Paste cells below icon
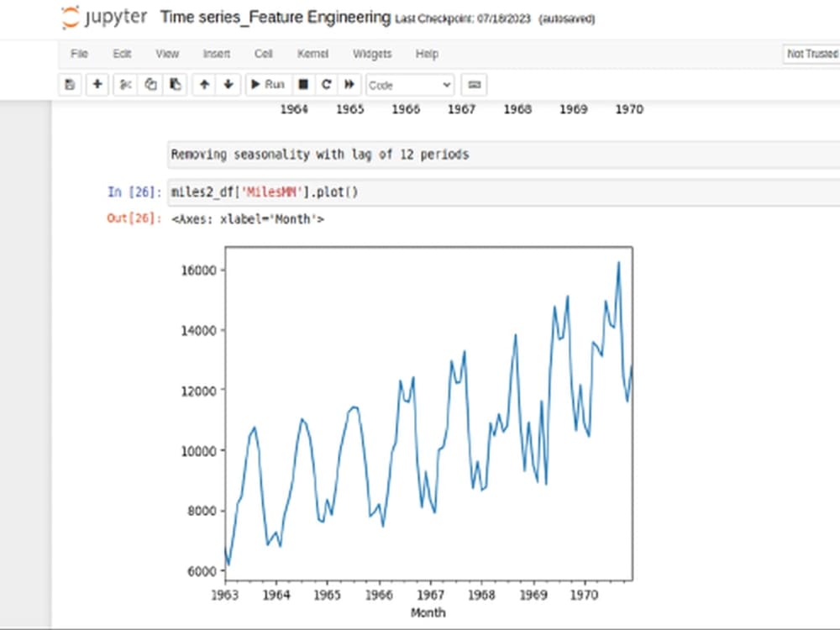This screenshot has width=840, height=630. click(x=176, y=85)
